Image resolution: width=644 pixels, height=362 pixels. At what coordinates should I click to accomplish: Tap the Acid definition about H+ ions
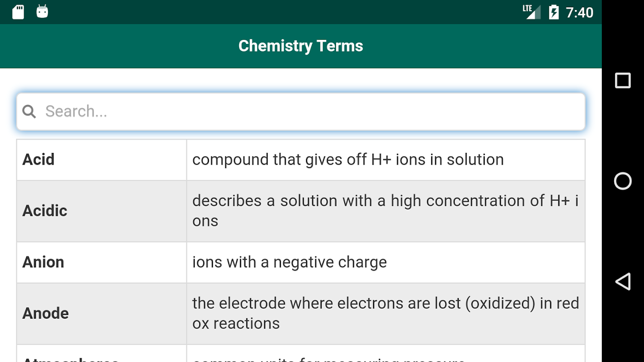coord(348,160)
